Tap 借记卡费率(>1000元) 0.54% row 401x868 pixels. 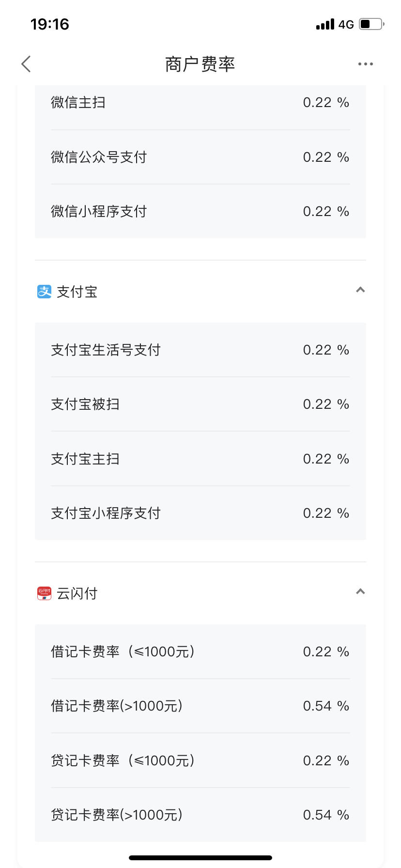point(200,706)
